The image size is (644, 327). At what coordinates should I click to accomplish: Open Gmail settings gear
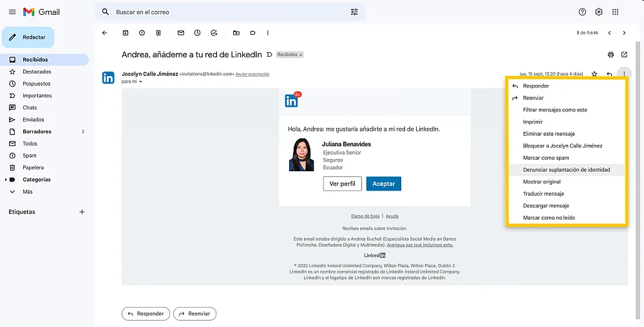599,12
